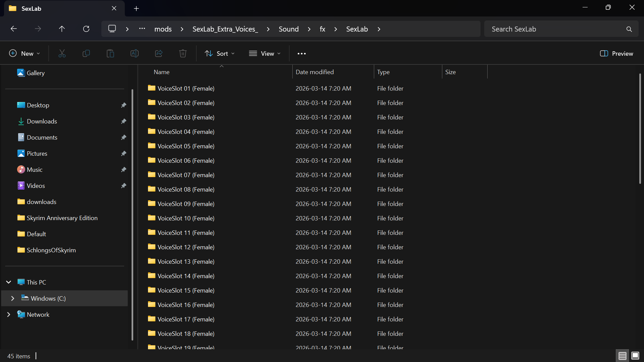The width and height of the screenshot is (644, 362).
Task: Refresh the current folder view
Action: coord(86,29)
